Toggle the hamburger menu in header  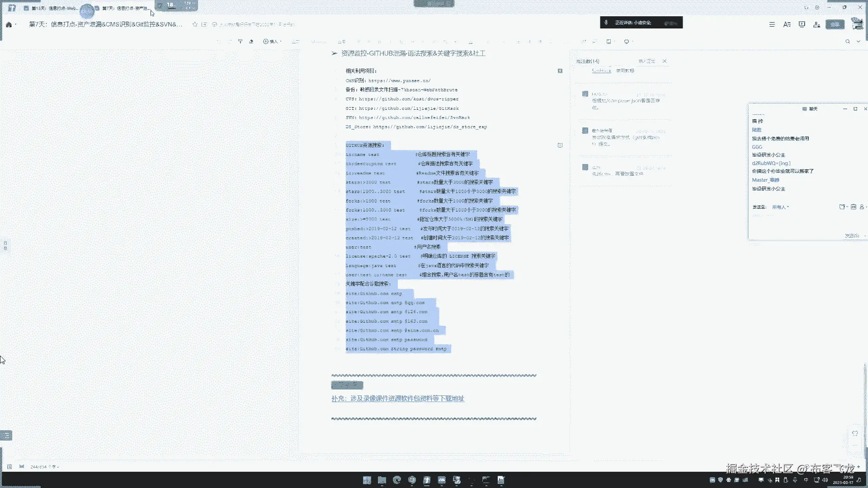[x=772, y=24]
